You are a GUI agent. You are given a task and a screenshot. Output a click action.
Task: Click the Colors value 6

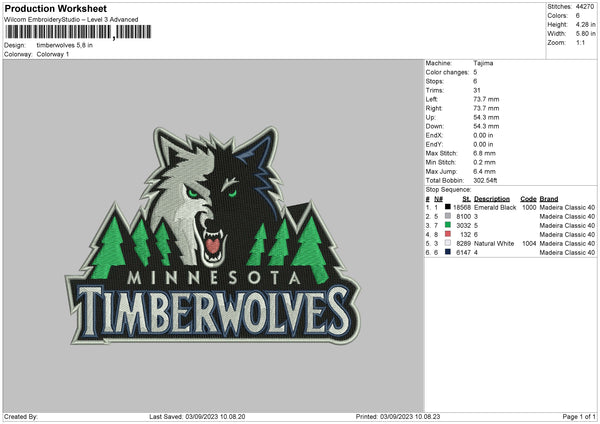click(578, 16)
